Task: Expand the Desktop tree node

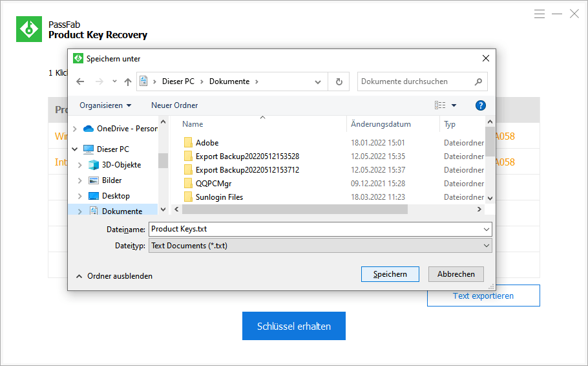Action: 79,196
